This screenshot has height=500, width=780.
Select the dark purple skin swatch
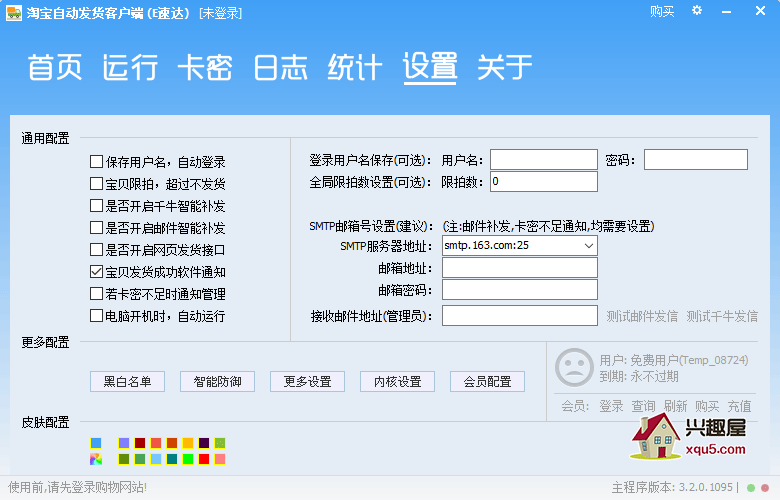click(204, 443)
